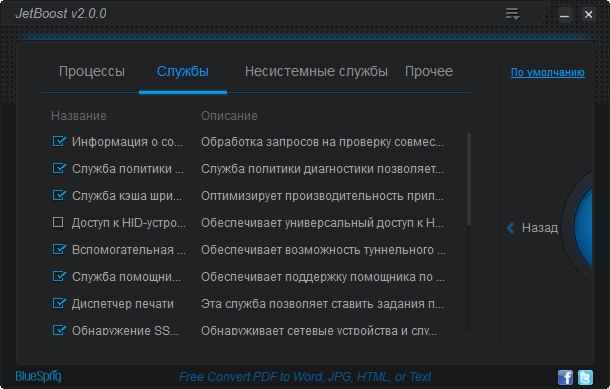Select description Оптимизирует производительность прил...

coord(322,196)
